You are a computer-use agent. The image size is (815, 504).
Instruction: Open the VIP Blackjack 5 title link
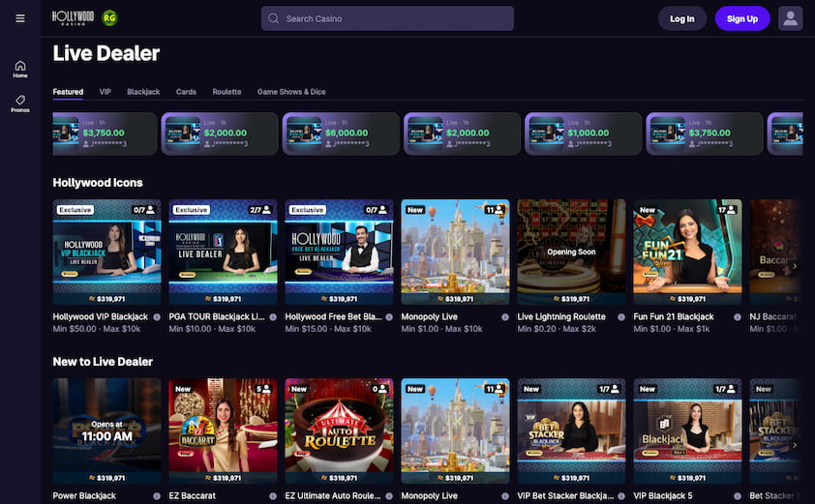point(663,496)
